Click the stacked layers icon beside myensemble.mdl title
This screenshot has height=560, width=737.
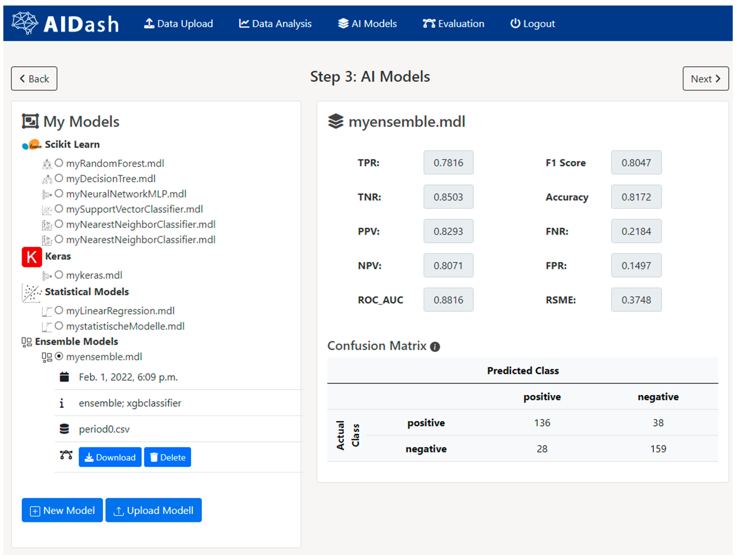point(335,121)
